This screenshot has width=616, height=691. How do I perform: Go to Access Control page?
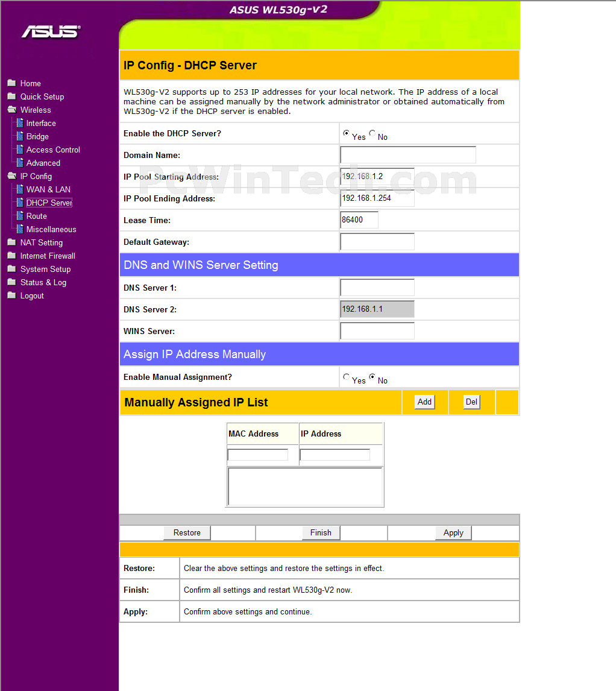(x=53, y=150)
